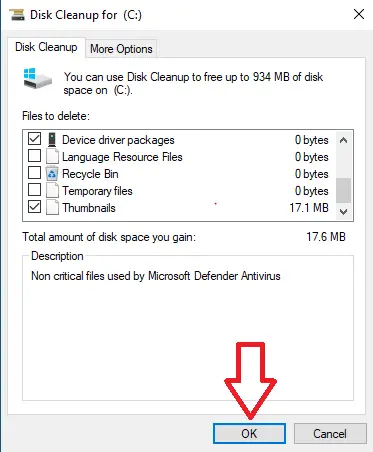Click the Language Resource Files page icon
This screenshot has width=373, height=452.
click(x=52, y=156)
